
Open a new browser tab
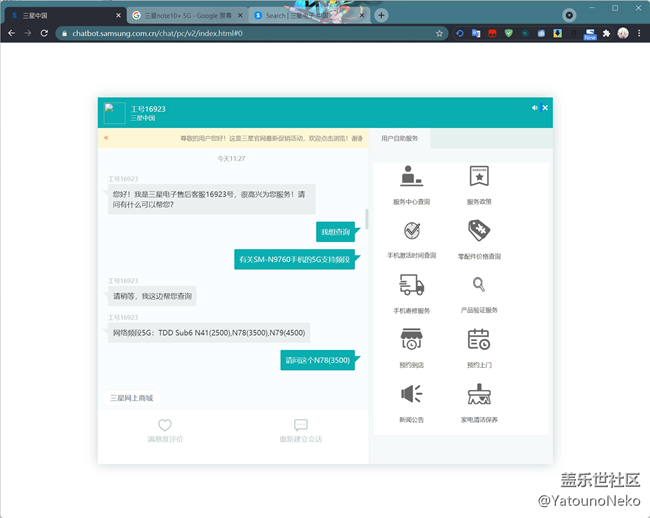(381, 15)
